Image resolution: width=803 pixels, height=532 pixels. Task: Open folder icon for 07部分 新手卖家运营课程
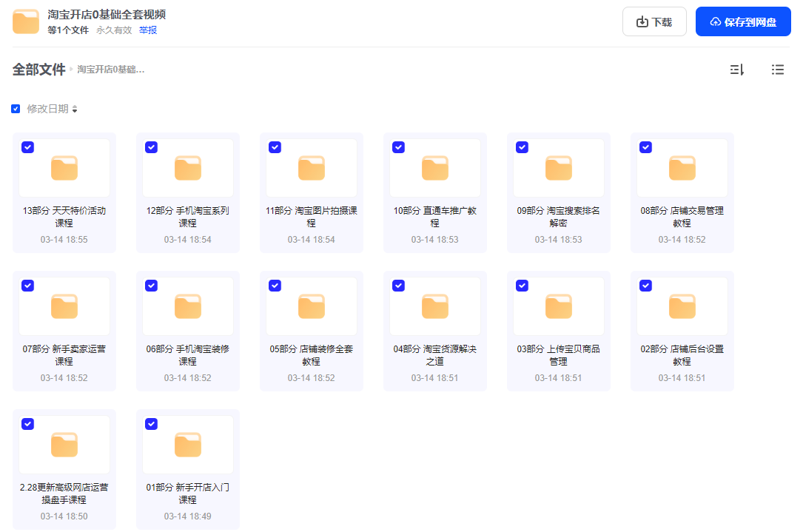[64, 306]
